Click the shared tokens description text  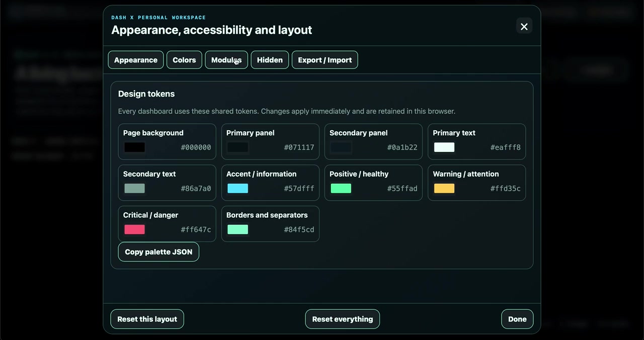tap(287, 111)
